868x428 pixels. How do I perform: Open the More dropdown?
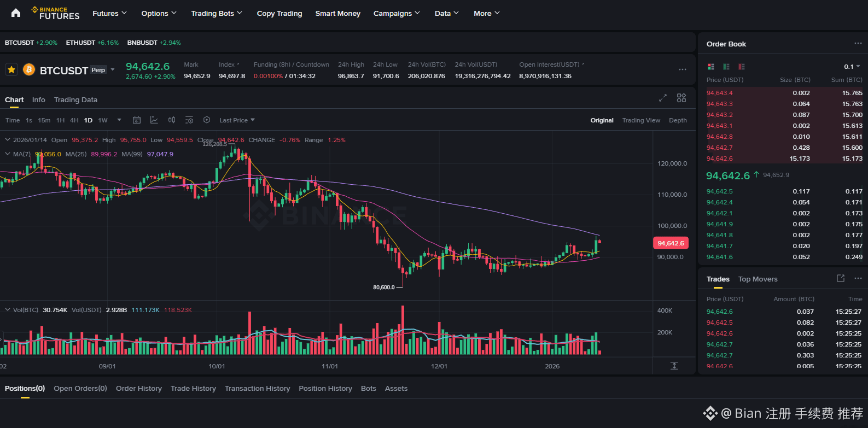(x=487, y=13)
